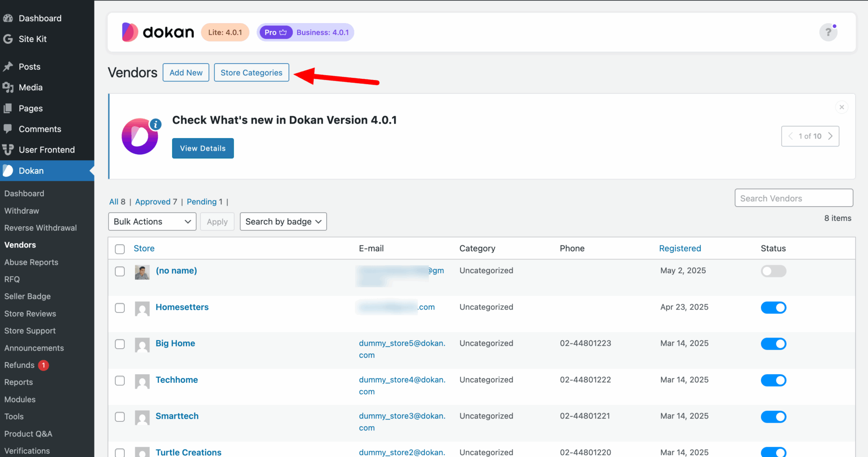Click the Big Home vendor avatar
This screenshot has height=457, width=868.
click(142, 345)
